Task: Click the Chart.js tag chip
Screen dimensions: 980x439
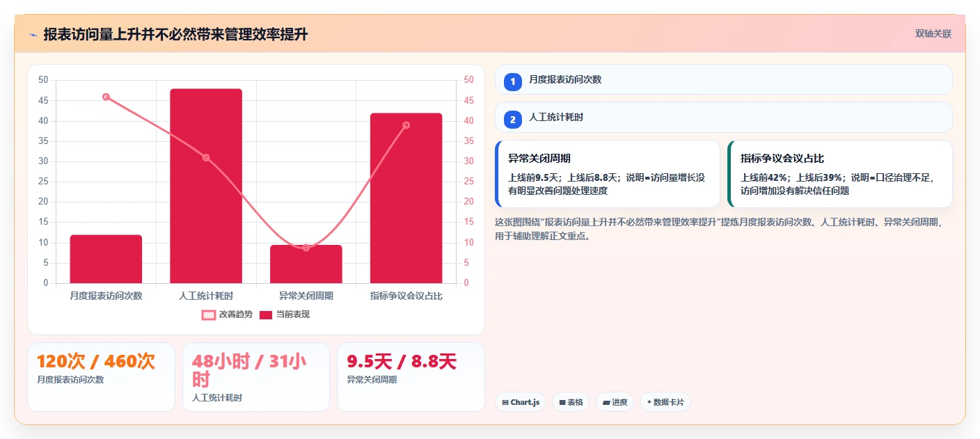Action: (x=521, y=402)
